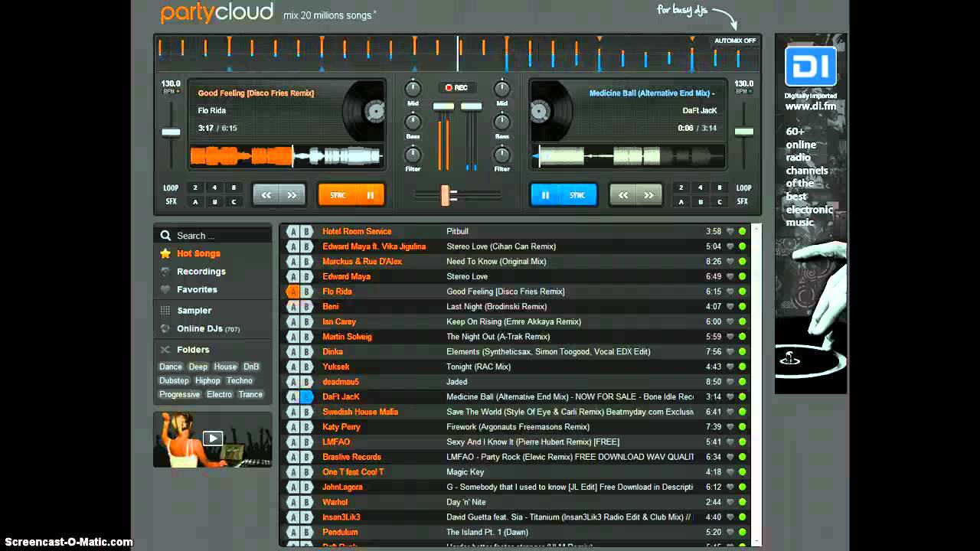Favorite the Yuksek Tonight track
Viewport: 980px width, 551px height.
[x=730, y=367]
